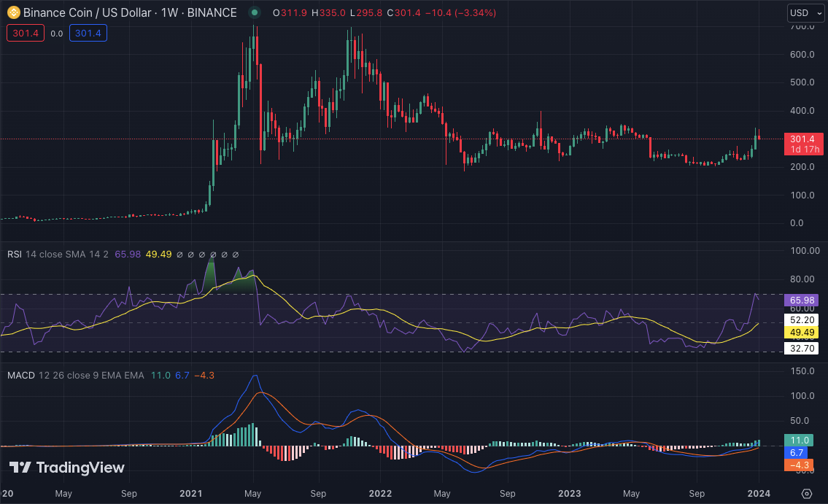Open chart settings gear icon at bottom right
This screenshot has width=828, height=504.
806,493
